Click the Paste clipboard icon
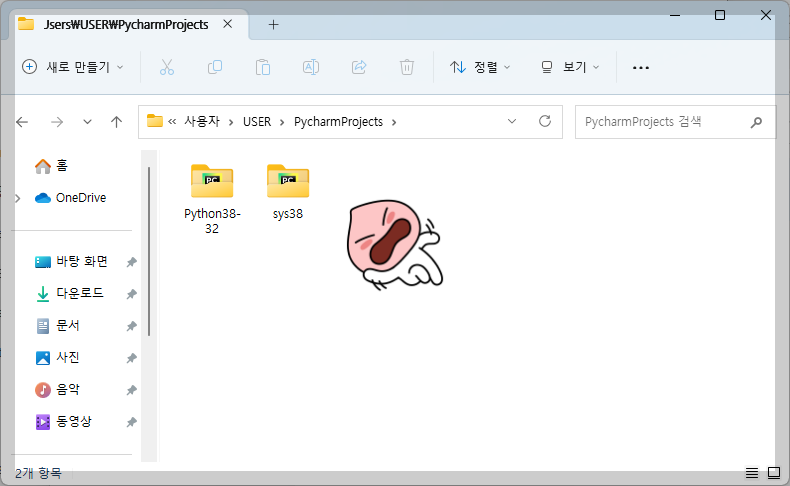790x486 pixels. coord(262,67)
